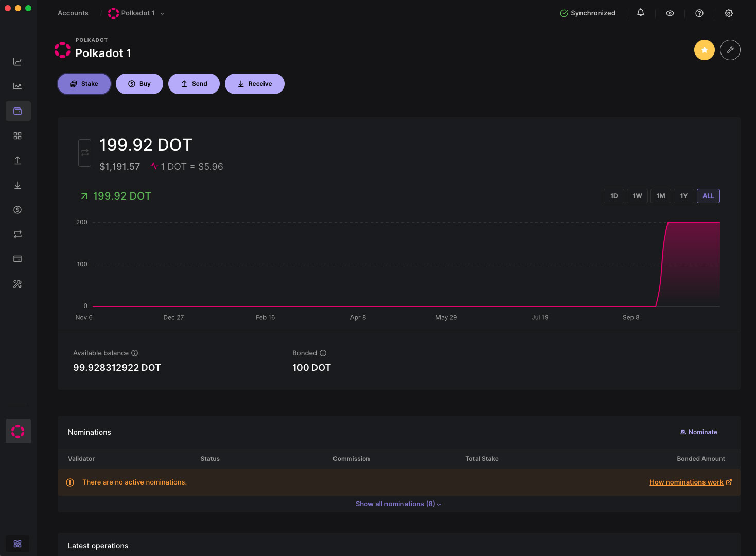Click the Send button
Image resolution: width=756 pixels, height=556 pixels.
[x=194, y=84]
